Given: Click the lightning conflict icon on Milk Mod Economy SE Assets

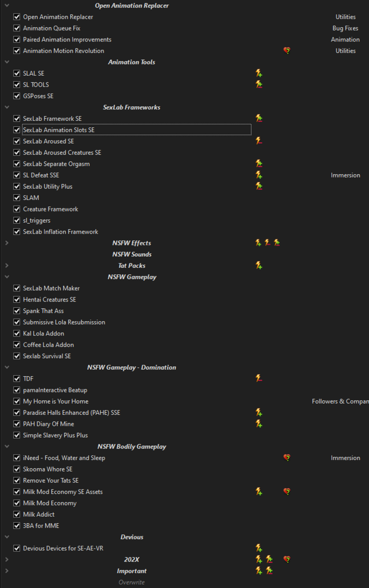Looking at the screenshot, I should click(x=259, y=492).
